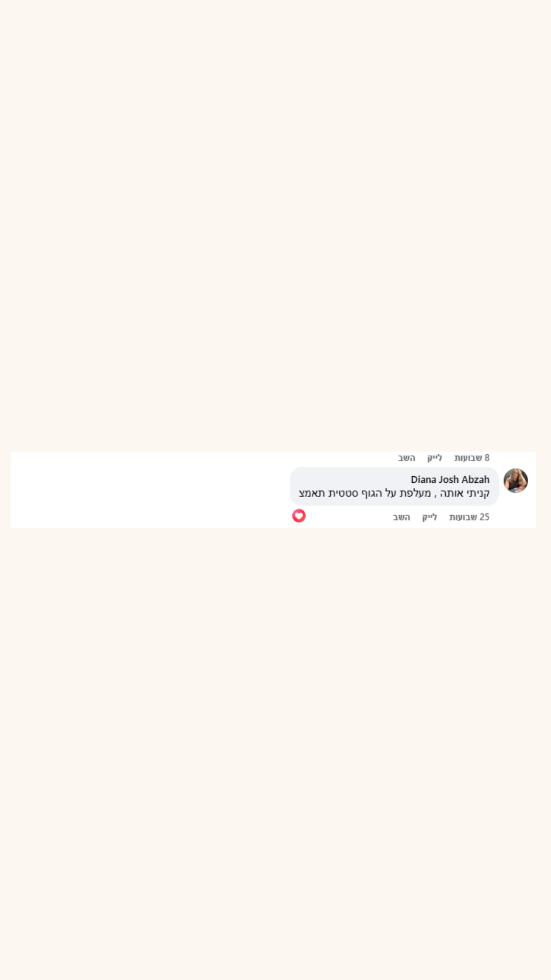This screenshot has height=980, width=551.
Task: Like Diana's comment using לייק
Action: (x=430, y=517)
